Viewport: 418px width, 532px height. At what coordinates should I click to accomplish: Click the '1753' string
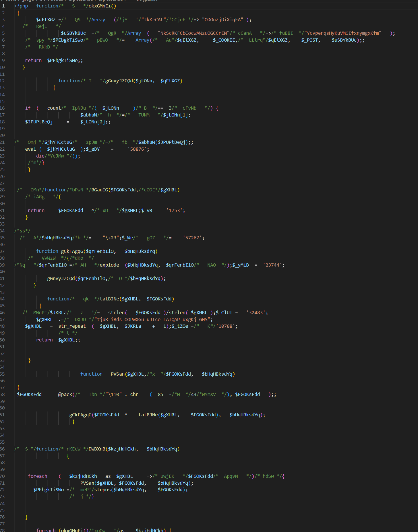tap(174, 210)
